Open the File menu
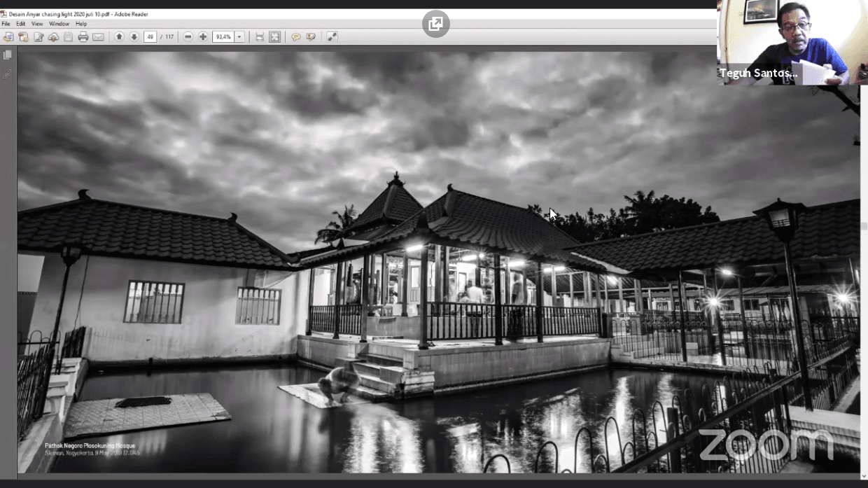The width and height of the screenshot is (868, 488). coord(6,24)
